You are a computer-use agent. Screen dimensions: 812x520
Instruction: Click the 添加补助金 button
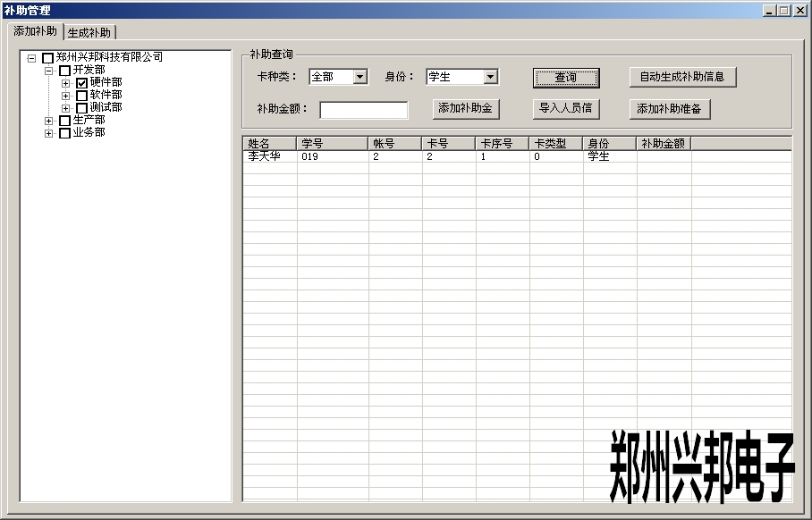[464, 108]
